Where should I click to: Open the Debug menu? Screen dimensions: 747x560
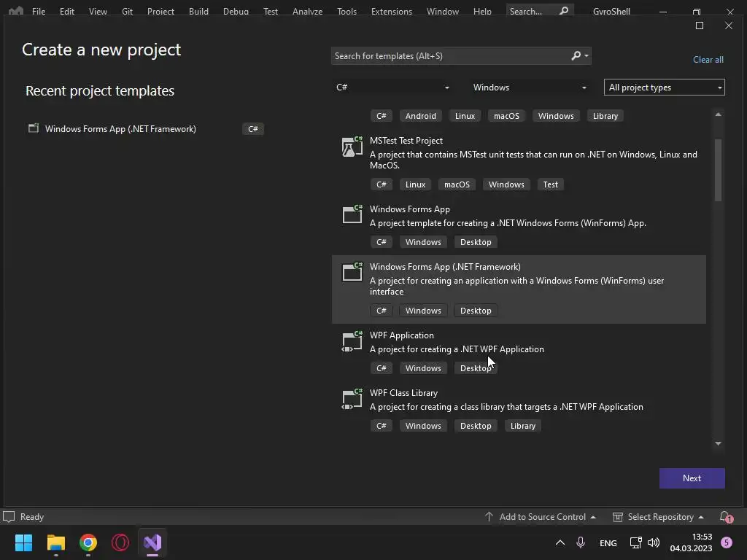coord(236,11)
